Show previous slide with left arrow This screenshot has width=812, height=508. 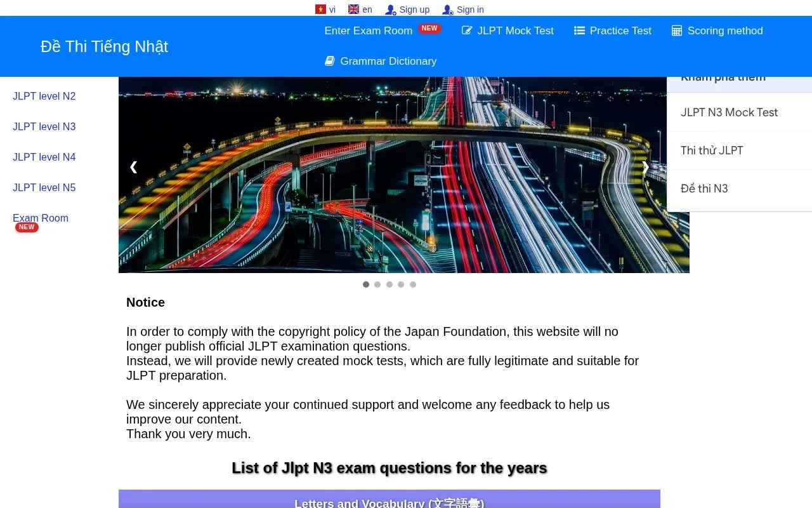(x=133, y=166)
